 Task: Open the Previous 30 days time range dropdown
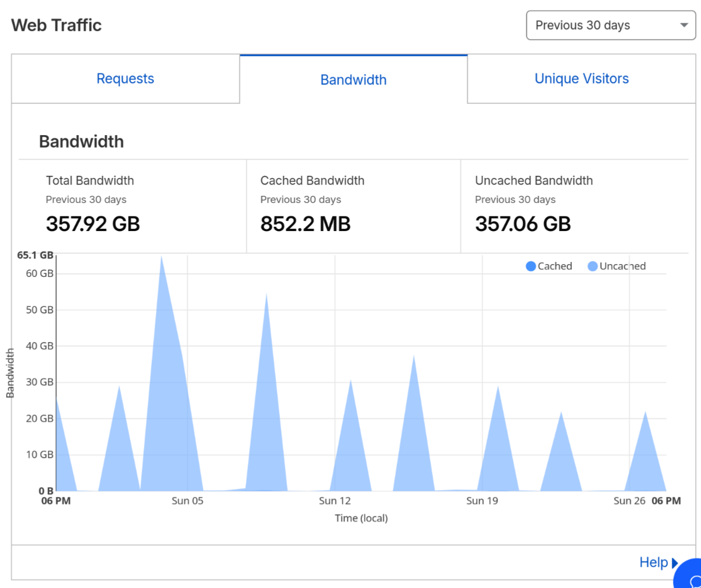point(611,25)
